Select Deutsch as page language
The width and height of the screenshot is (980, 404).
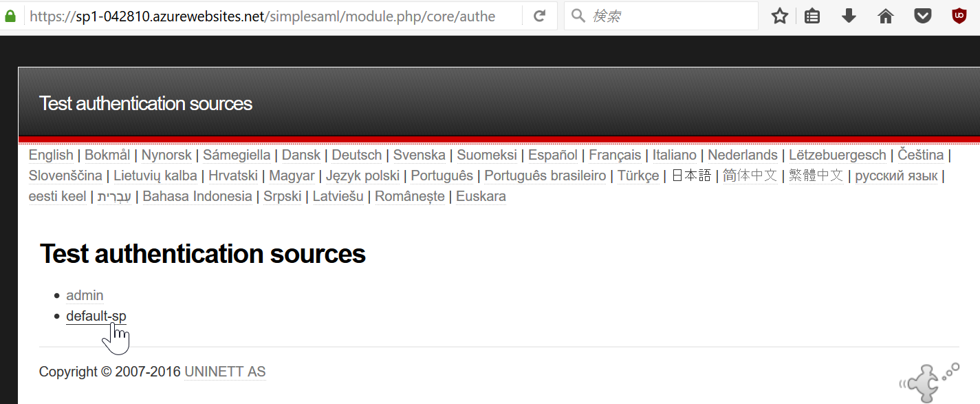click(356, 155)
